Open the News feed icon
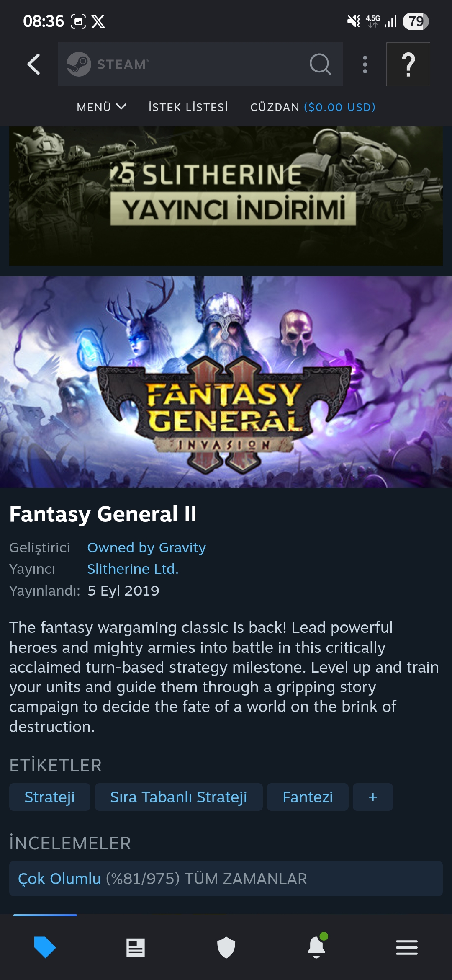The height and width of the screenshot is (980, 452). coord(136,947)
